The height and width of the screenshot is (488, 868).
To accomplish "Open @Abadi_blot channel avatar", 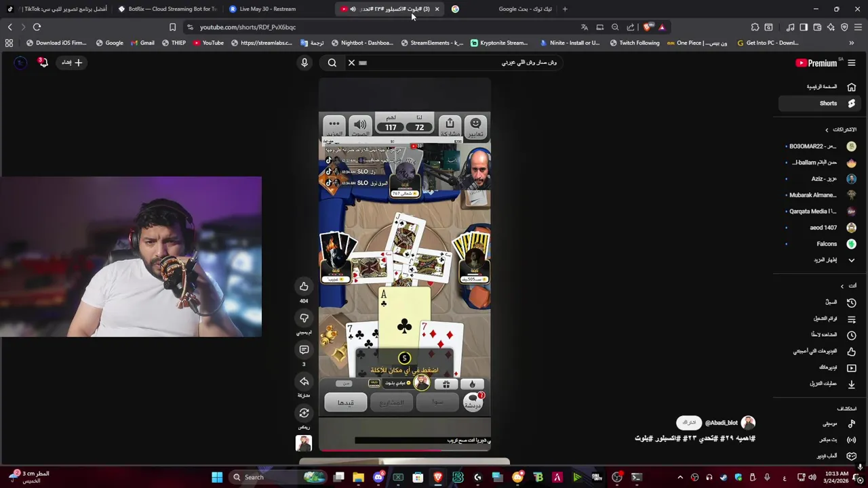I will 748,423.
